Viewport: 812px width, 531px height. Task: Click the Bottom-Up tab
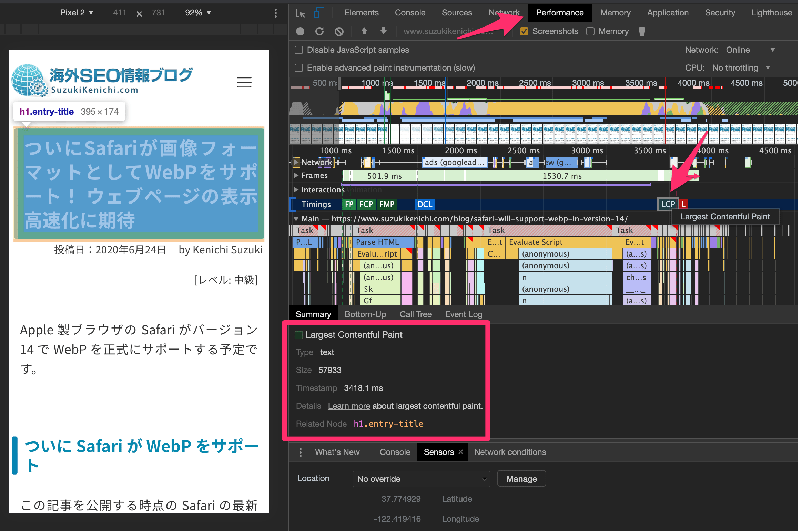click(x=365, y=313)
